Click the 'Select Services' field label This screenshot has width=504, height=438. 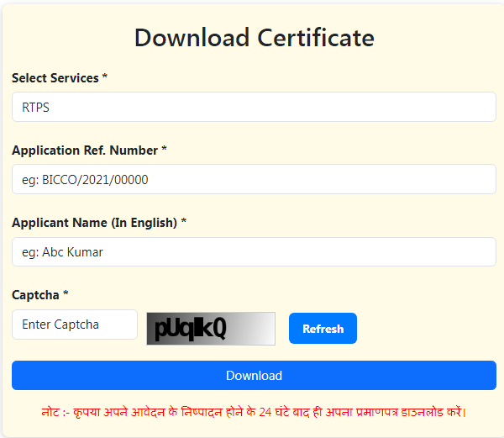[x=55, y=78]
